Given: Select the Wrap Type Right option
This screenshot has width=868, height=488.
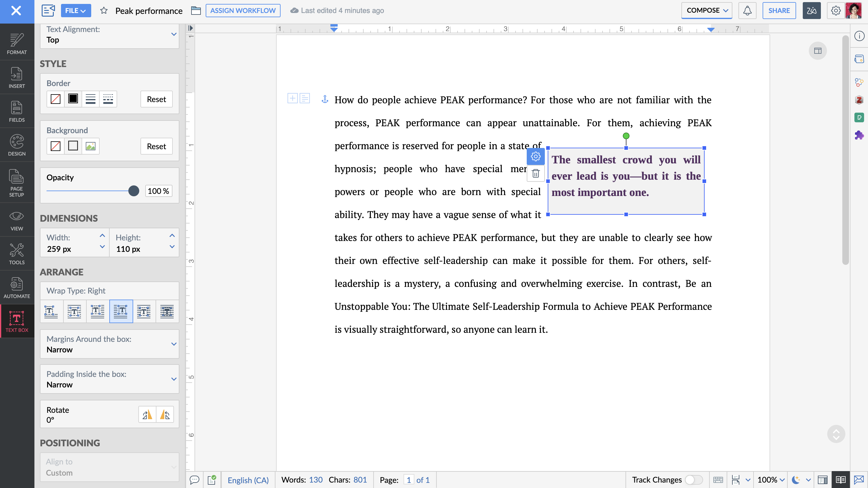Looking at the screenshot, I should (x=121, y=311).
